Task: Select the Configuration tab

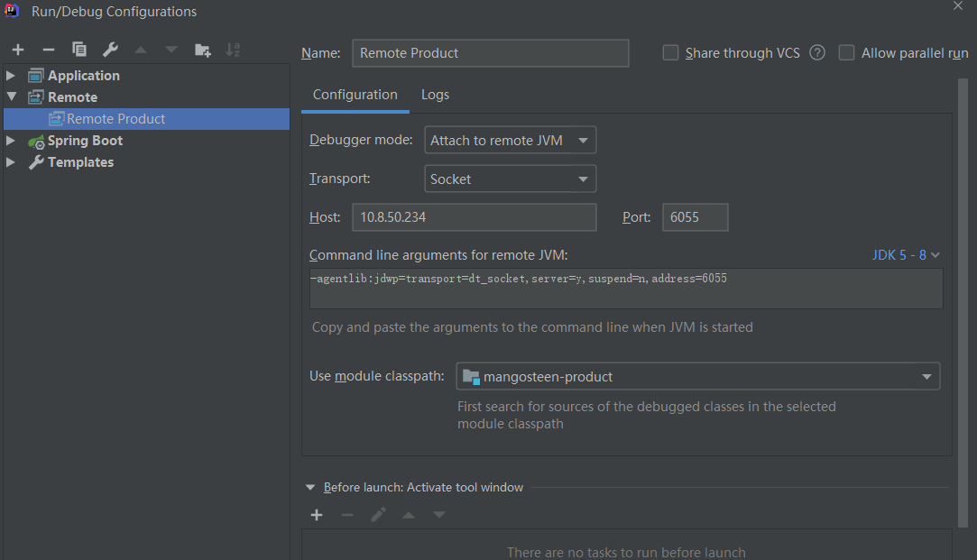Action: coord(355,95)
